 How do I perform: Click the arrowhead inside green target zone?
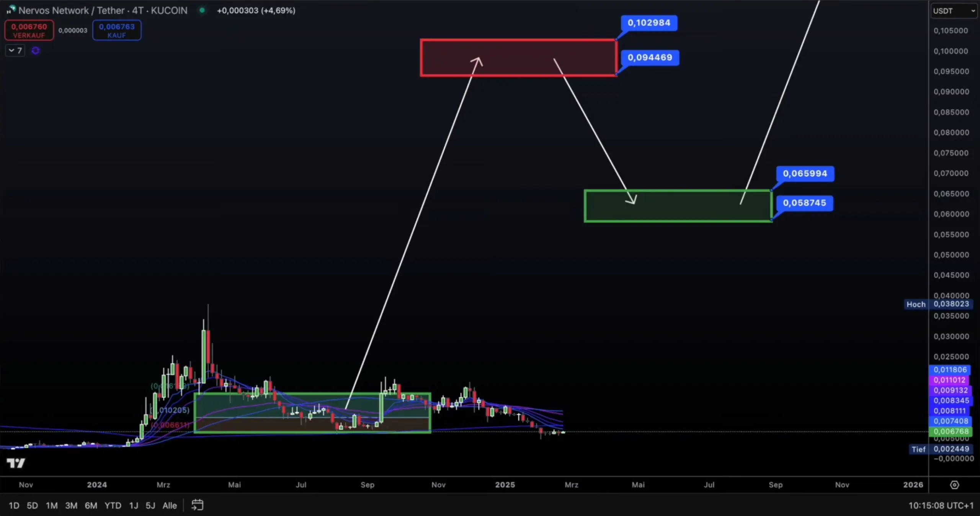point(632,200)
